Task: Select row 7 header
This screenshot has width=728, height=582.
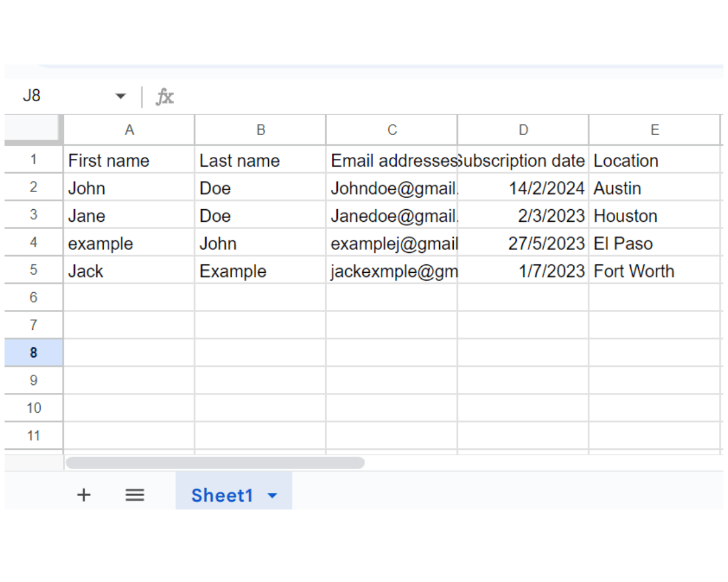Action: click(33, 326)
